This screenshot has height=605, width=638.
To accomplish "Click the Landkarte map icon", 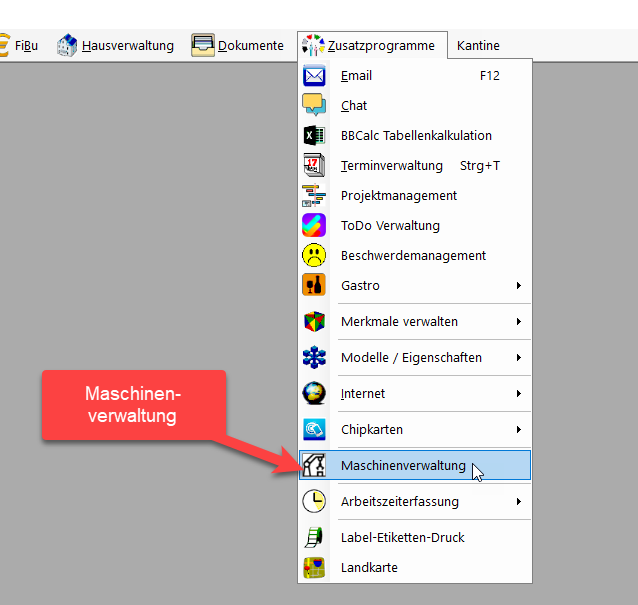I will [x=314, y=568].
